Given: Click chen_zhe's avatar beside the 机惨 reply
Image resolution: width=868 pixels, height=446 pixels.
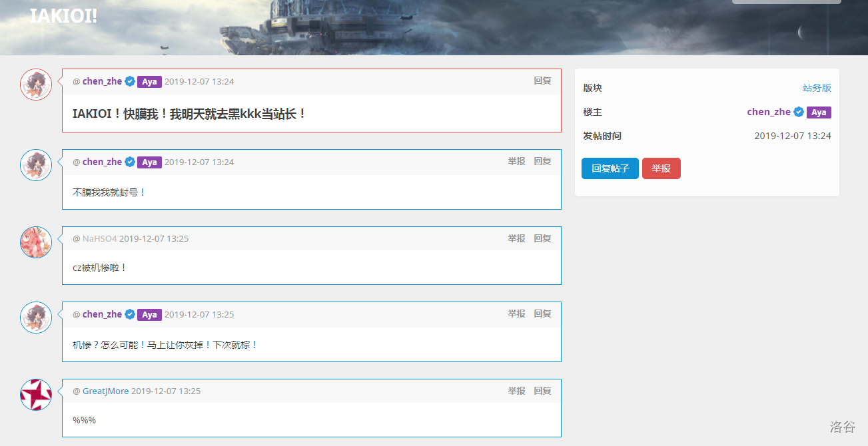Looking at the screenshot, I should click(36, 318).
